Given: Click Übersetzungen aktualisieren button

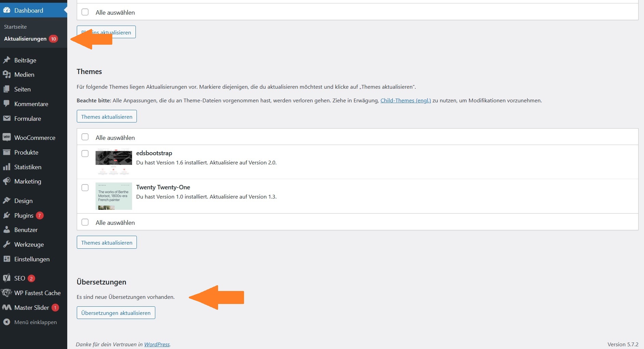Looking at the screenshot, I should click(116, 312).
